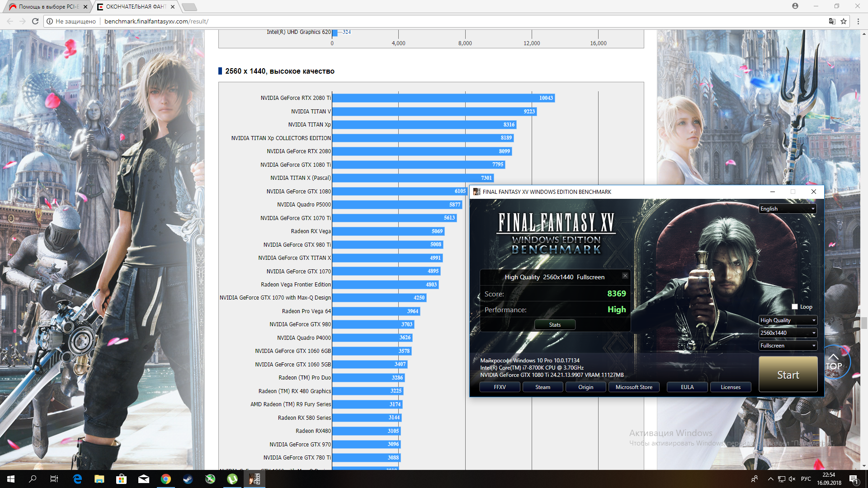Open the English language dropdown
Screen dimensions: 868x488
coord(788,209)
